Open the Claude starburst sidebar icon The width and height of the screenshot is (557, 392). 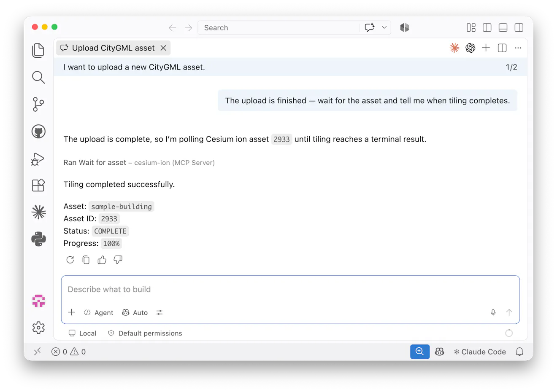[x=38, y=212]
